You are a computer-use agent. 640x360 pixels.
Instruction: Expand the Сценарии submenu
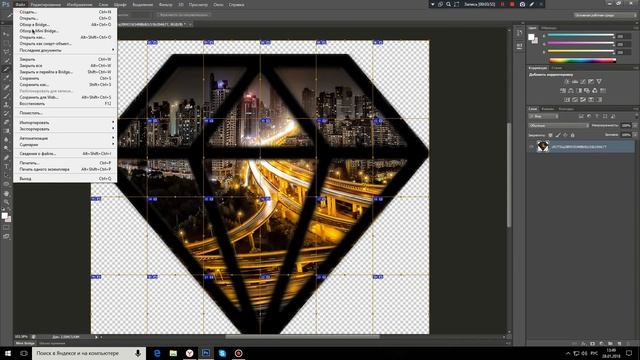(65, 145)
